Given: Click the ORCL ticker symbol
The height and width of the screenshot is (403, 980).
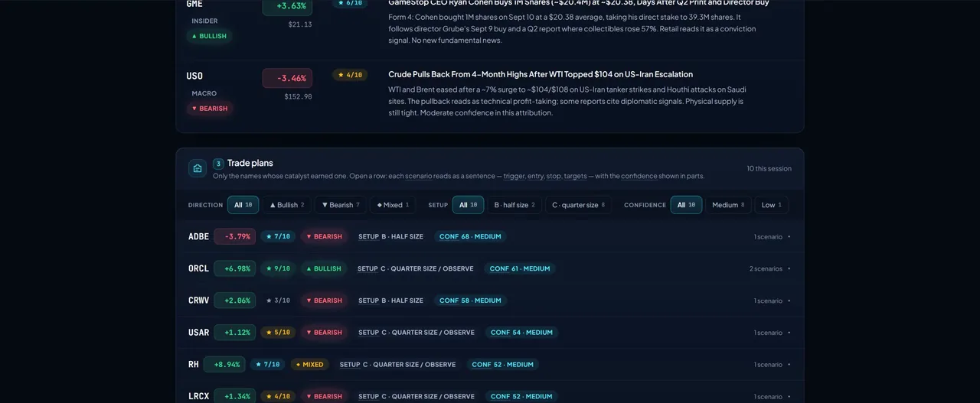Looking at the screenshot, I should coord(198,269).
